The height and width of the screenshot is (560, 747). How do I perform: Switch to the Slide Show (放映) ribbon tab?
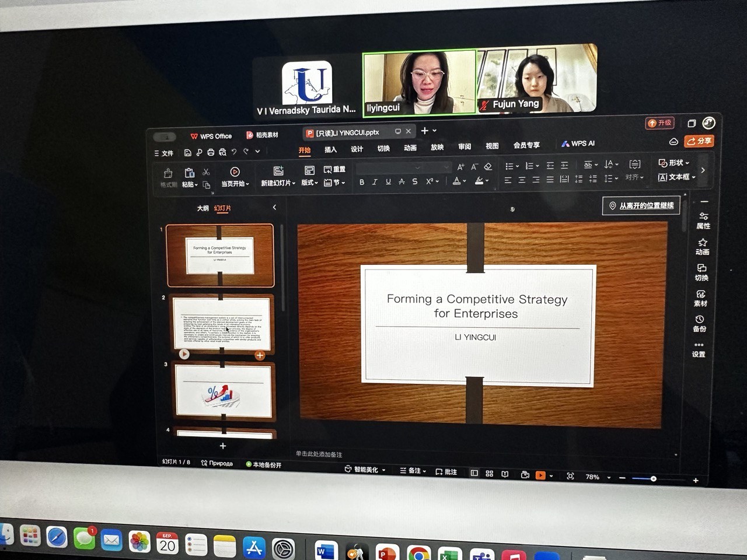[437, 147]
